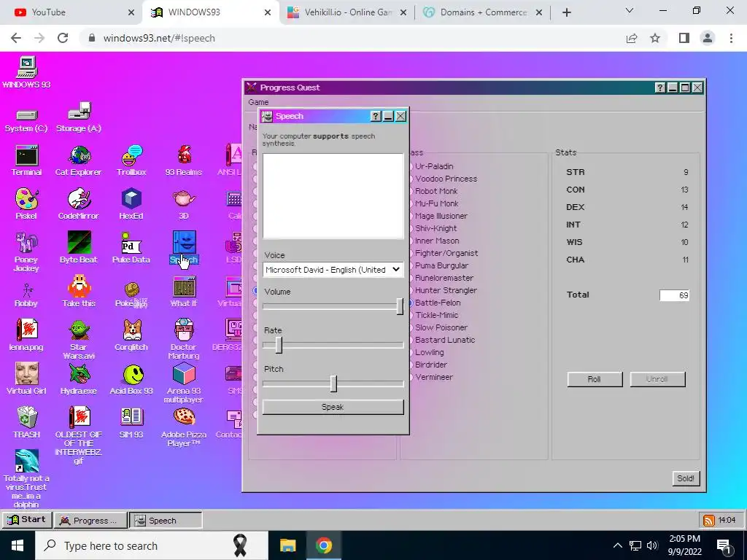Screen dimensions: 747x560
Task: Click the Pitch slider handle
Action: click(x=333, y=384)
